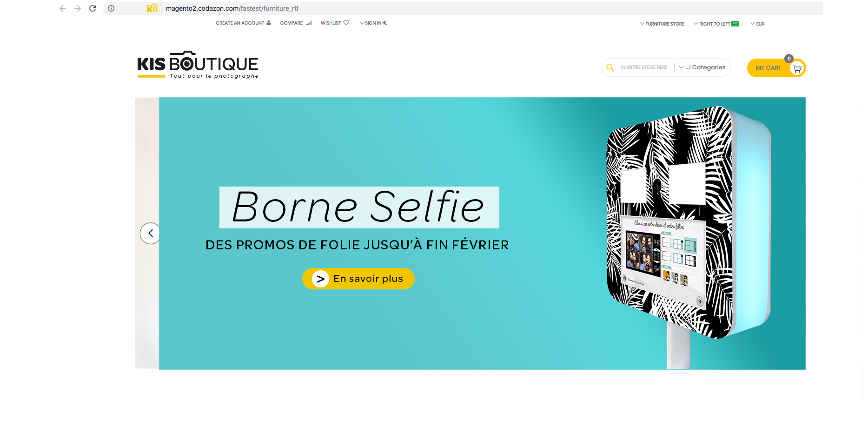
Task: Click the search entire store field
Action: 643,67
